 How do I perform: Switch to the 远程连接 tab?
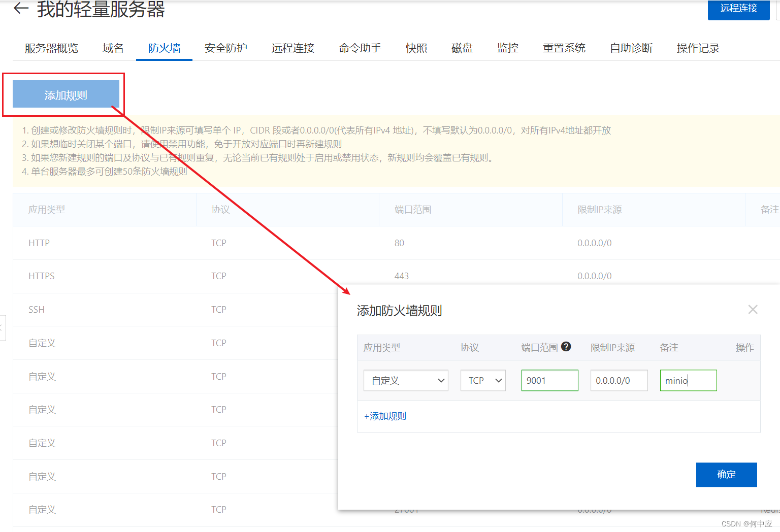293,48
